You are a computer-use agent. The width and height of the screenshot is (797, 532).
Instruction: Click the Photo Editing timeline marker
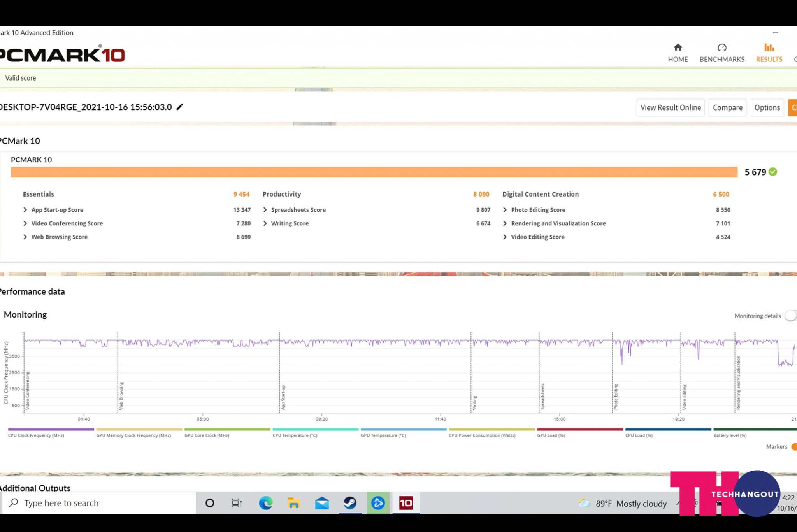616,397
